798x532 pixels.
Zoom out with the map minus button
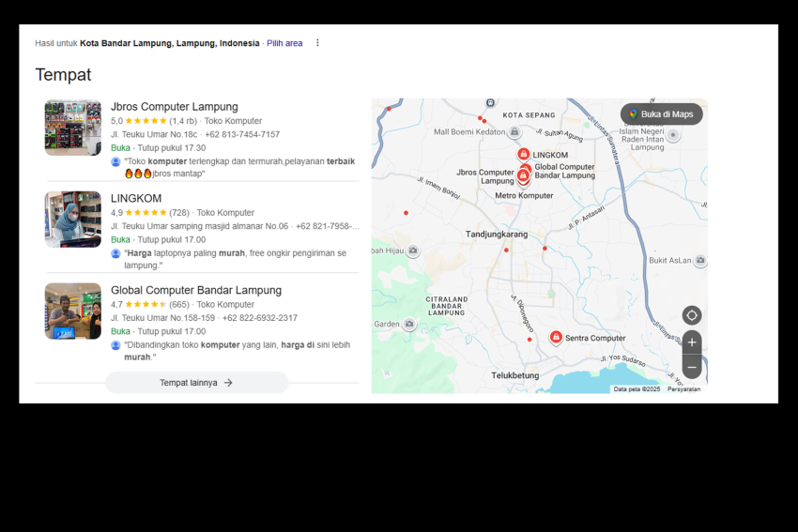point(692,367)
